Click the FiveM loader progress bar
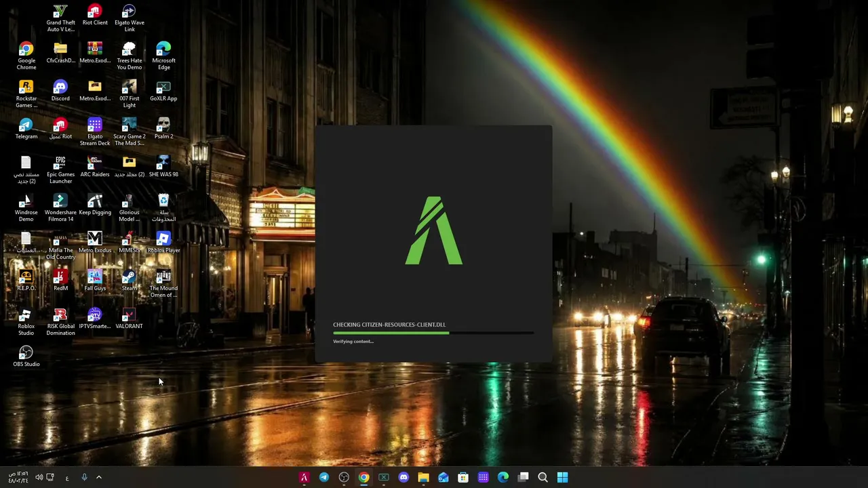The width and height of the screenshot is (868, 488). pyautogui.click(x=433, y=333)
